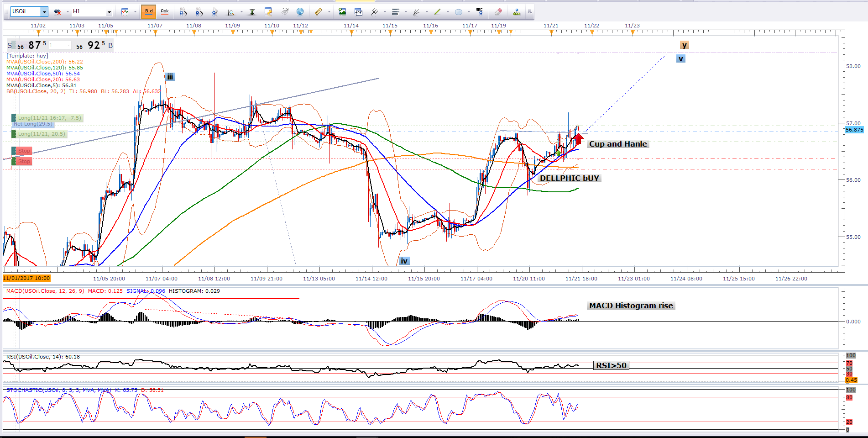The image size is (868, 438).
Task: Toggle the unlink chart chain icon
Action: [58, 12]
